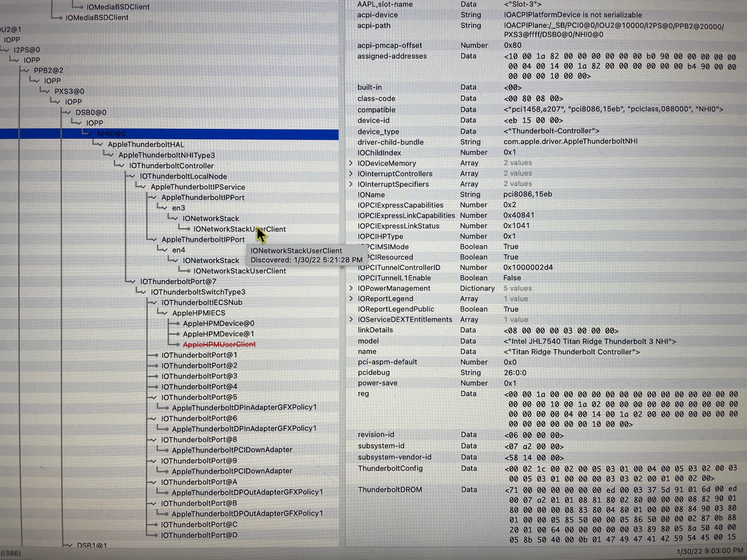Select IOThunderboltPort@C in the tree
747x560 pixels.
pos(199,525)
